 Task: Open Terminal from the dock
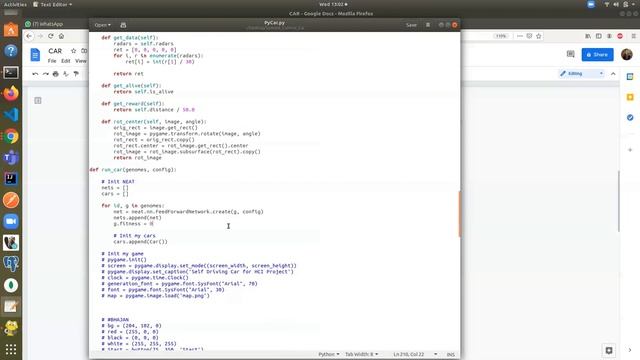click(x=11, y=72)
